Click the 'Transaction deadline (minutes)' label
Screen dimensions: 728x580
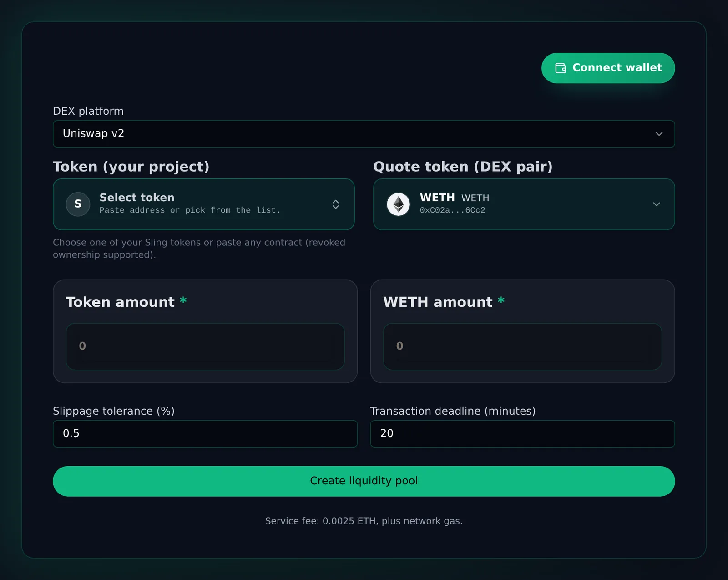coord(453,411)
